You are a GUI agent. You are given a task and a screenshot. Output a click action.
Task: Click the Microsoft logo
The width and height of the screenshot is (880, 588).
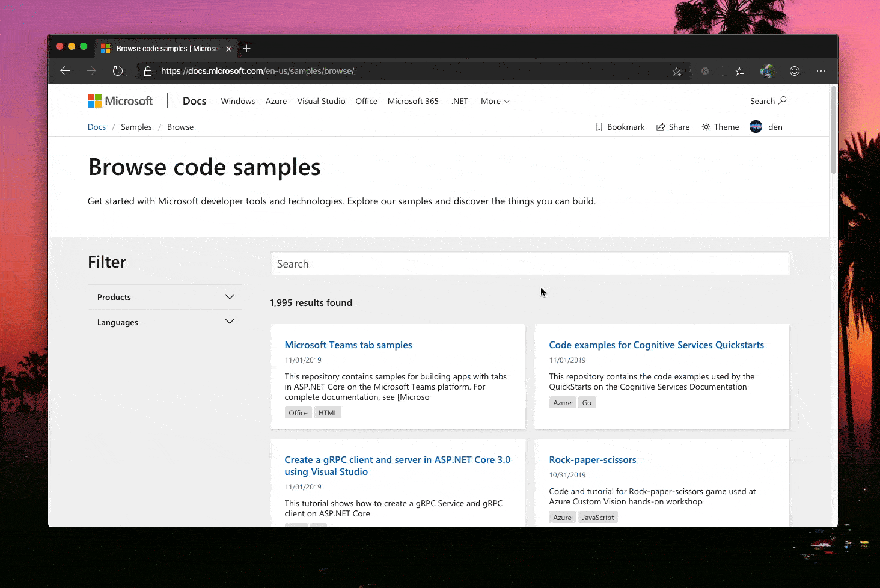click(x=120, y=101)
